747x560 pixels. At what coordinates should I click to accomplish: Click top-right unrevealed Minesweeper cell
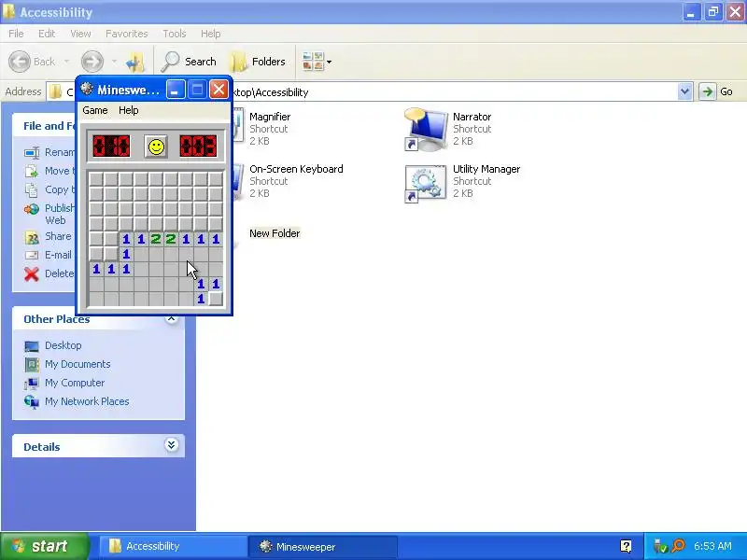click(x=216, y=179)
